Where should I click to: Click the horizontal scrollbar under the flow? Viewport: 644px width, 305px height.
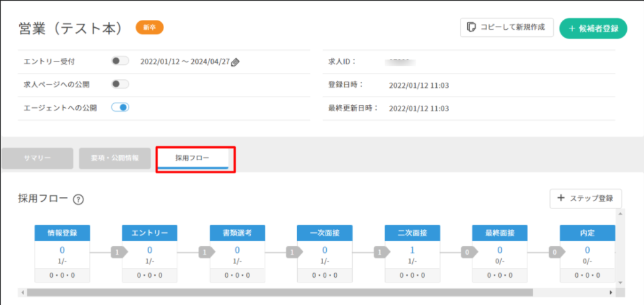pos(278,292)
